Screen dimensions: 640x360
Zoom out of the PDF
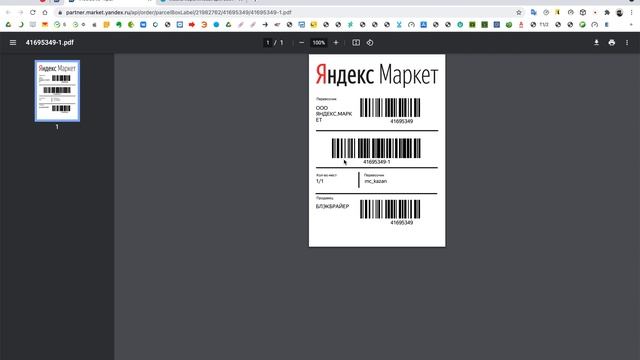[x=302, y=42]
